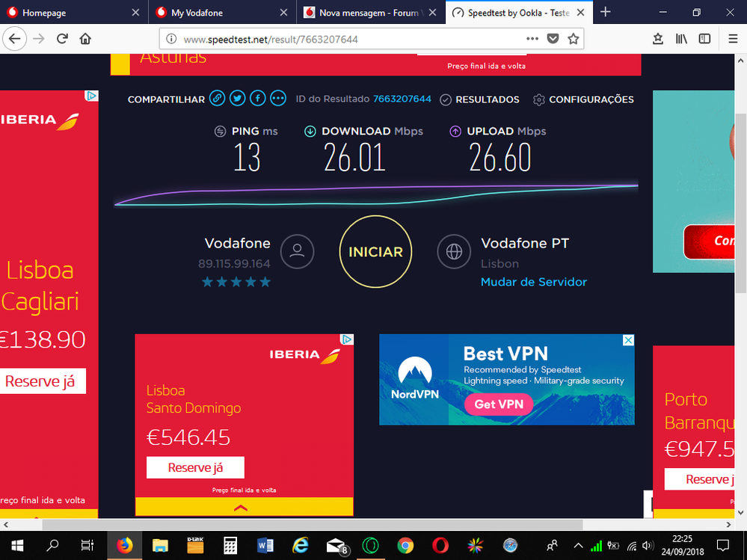Screen dimensions: 747x560
Task: Open Mail app from taskbar
Action: [x=336, y=545]
